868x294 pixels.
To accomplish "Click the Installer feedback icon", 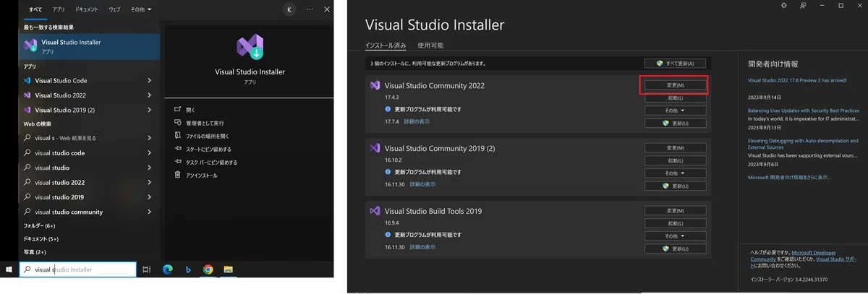I will [x=803, y=5].
